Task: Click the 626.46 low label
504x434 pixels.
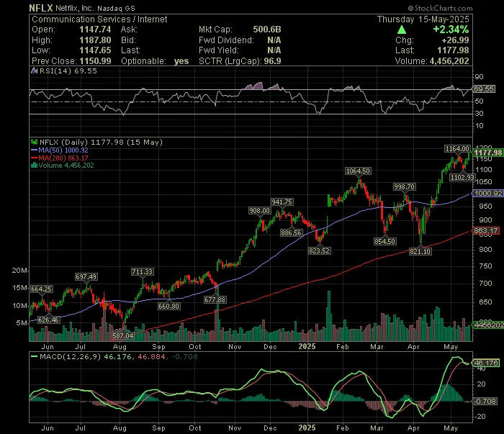Action: coord(48,320)
